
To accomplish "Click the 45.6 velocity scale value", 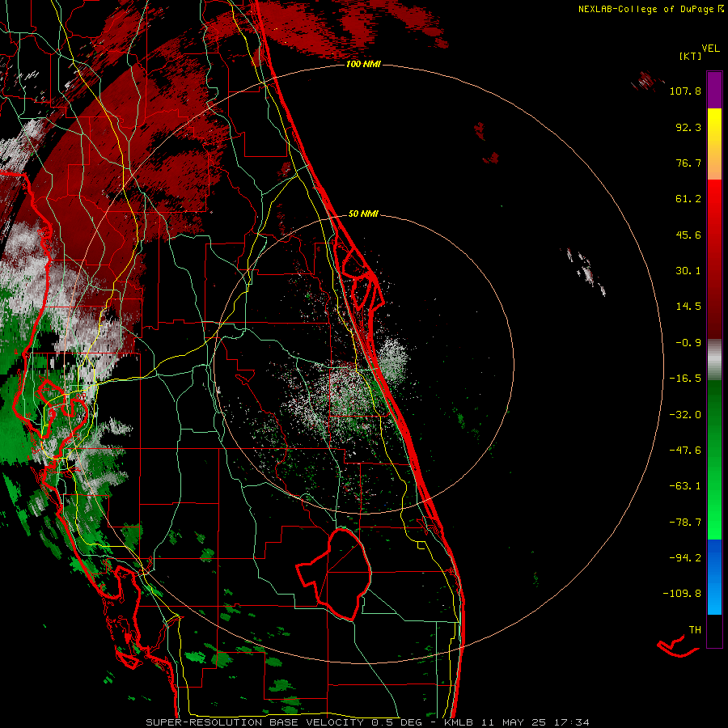I will click(688, 235).
